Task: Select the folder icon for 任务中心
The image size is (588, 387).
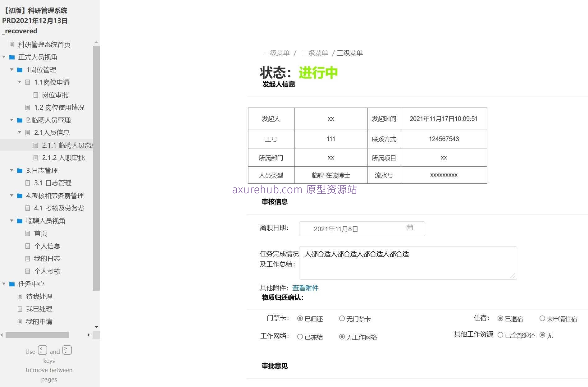Action: [12, 284]
